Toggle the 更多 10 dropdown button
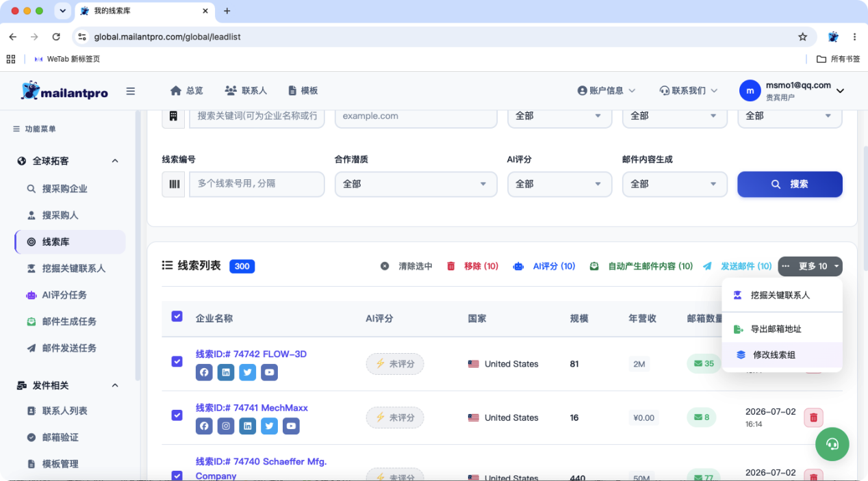The image size is (868, 481). [x=810, y=266]
